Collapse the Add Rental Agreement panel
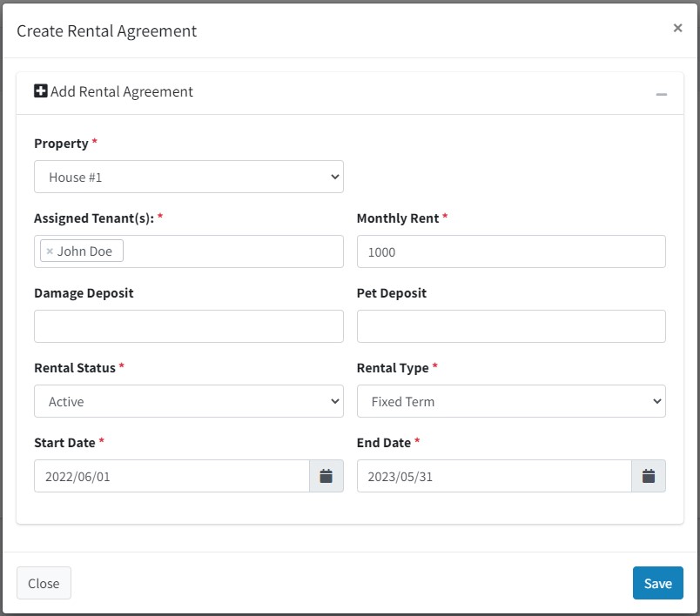The height and width of the screenshot is (616, 700). (x=661, y=94)
